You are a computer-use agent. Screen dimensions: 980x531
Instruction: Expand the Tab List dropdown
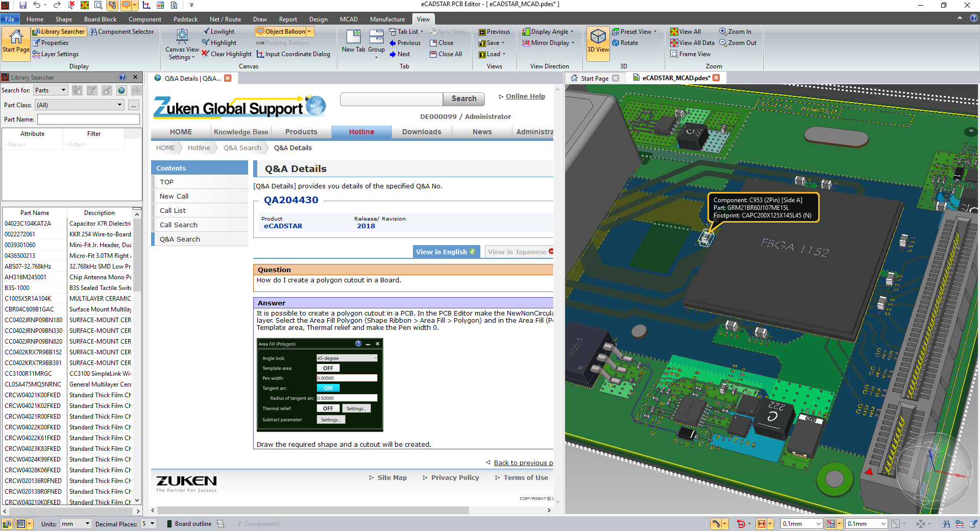pos(406,32)
